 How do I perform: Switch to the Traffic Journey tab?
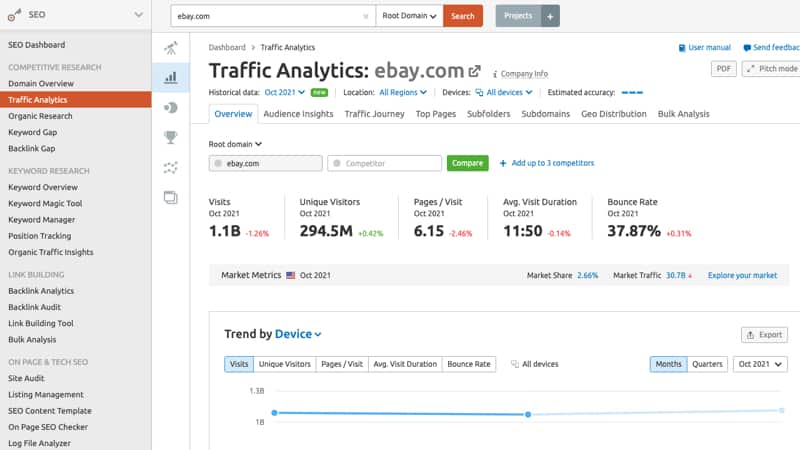click(x=374, y=114)
